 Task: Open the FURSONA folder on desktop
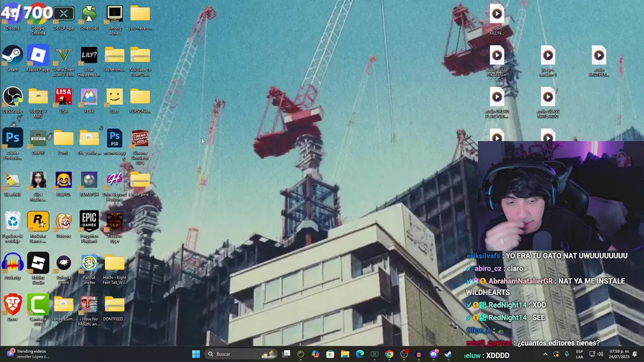(x=140, y=100)
